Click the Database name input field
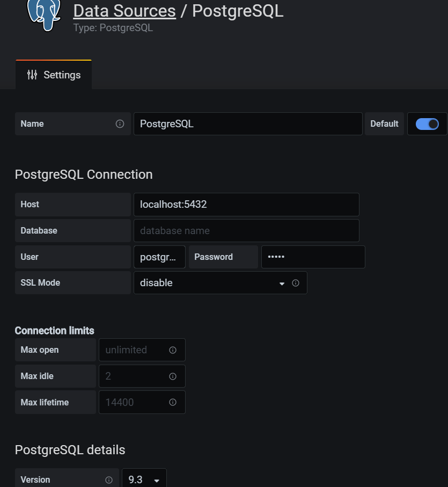This screenshot has width=448, height=487. click(246, 231)
